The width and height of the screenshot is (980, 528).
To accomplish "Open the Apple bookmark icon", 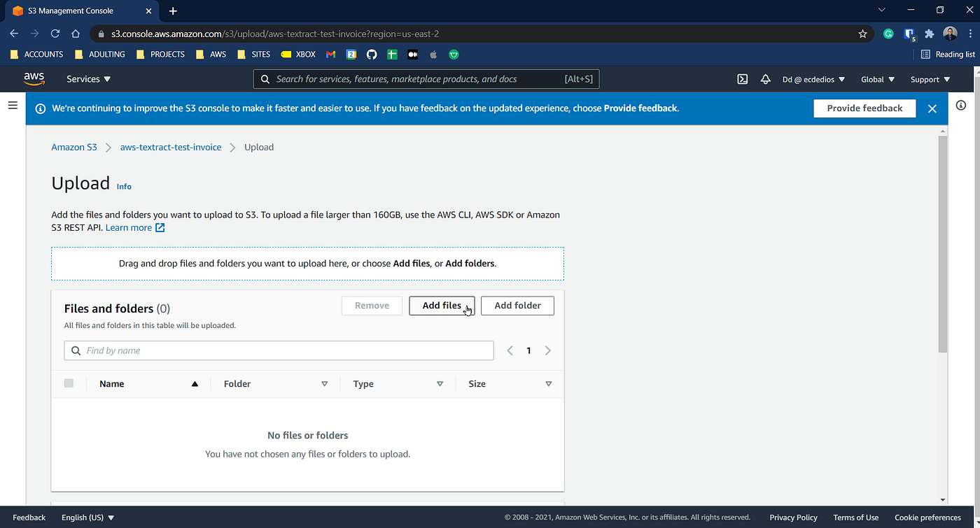I will click(433, 55).
